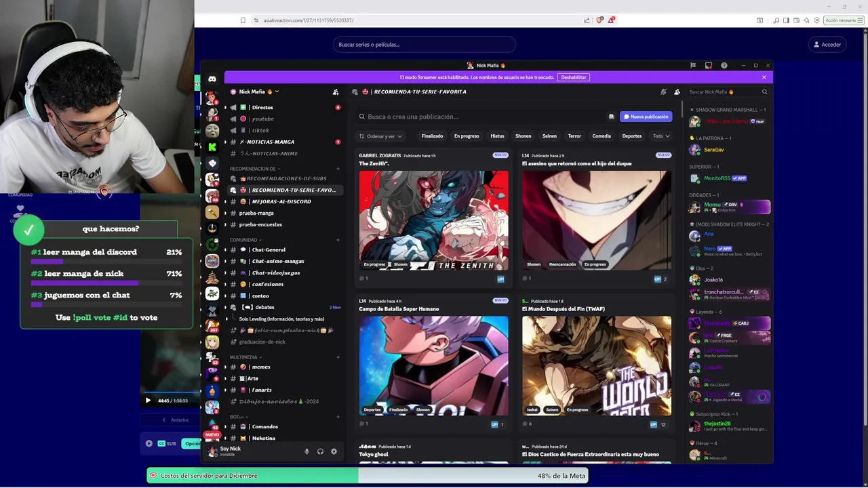Image resolution: width=868 pixels, height=488 pixels.
Task: Filter posts by En progreso tag
Action: point(467,136)
